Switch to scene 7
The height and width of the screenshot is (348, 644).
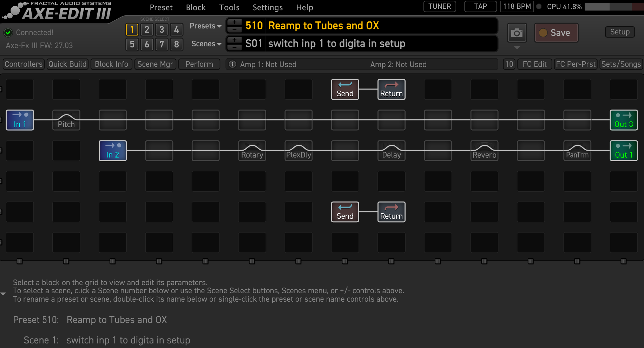pyautogui.click(x=162, y=45)
